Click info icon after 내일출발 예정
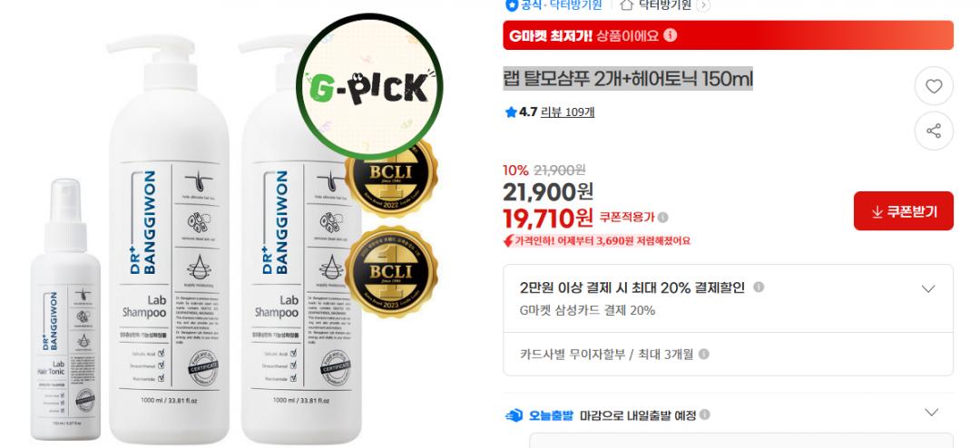 click(704, 414)
